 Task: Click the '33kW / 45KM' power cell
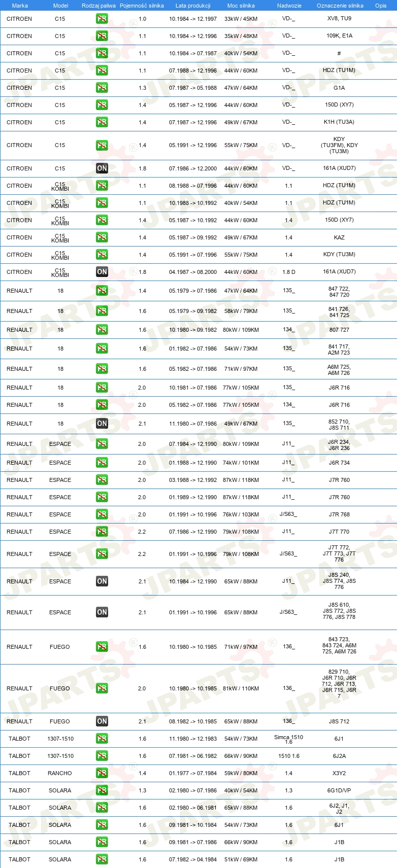click(x=241, y=19)
